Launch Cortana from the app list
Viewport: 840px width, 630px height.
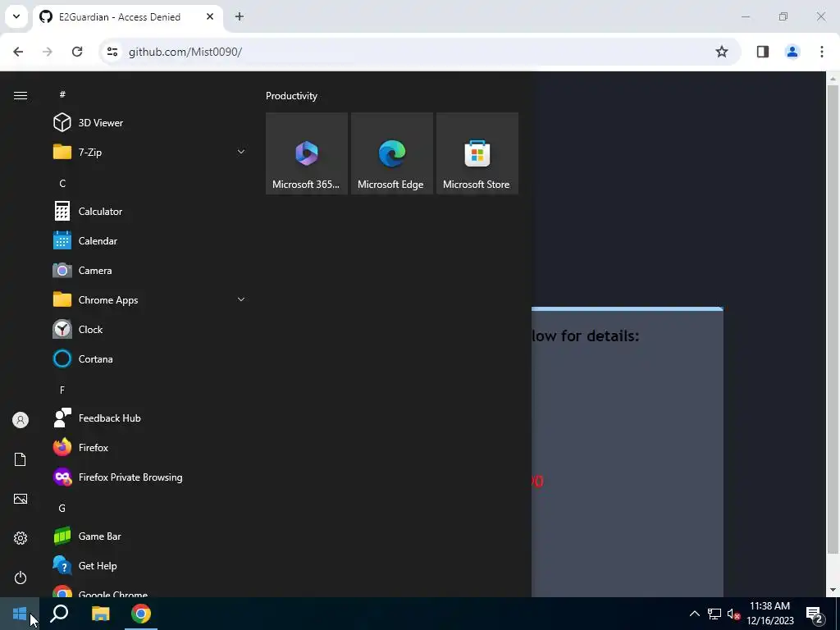coord(149,359)
